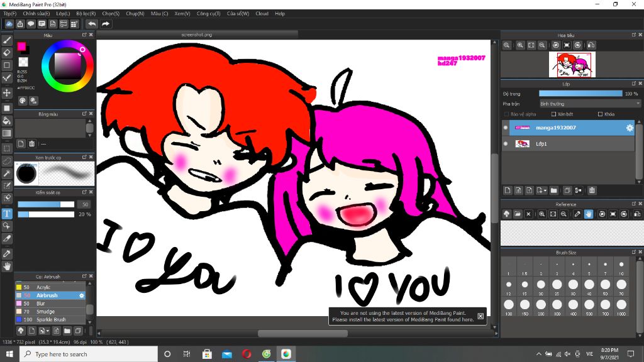This screenshot has height=362, width=644.
Task: Enable the Xén bớt clipping checkbox
Action: pos(553,114)
